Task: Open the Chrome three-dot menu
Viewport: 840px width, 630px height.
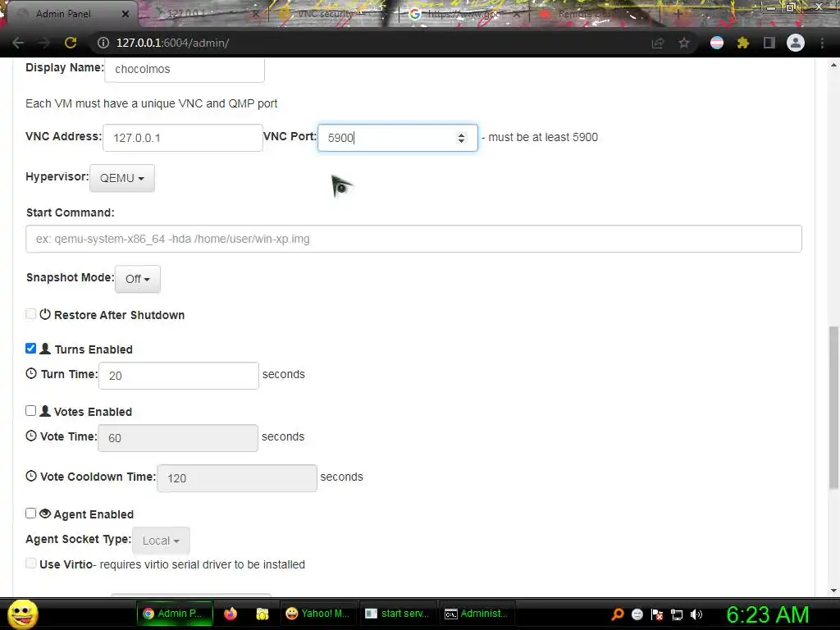Action: pos(822,43)
